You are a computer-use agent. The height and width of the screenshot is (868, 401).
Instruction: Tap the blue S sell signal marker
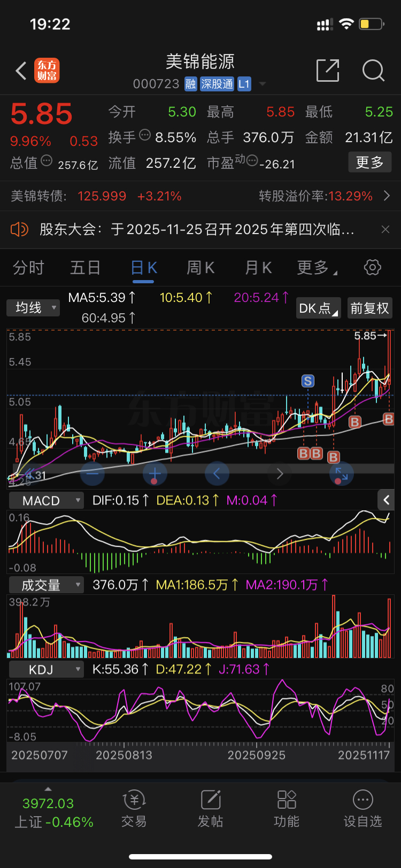[x=308, y=381]
